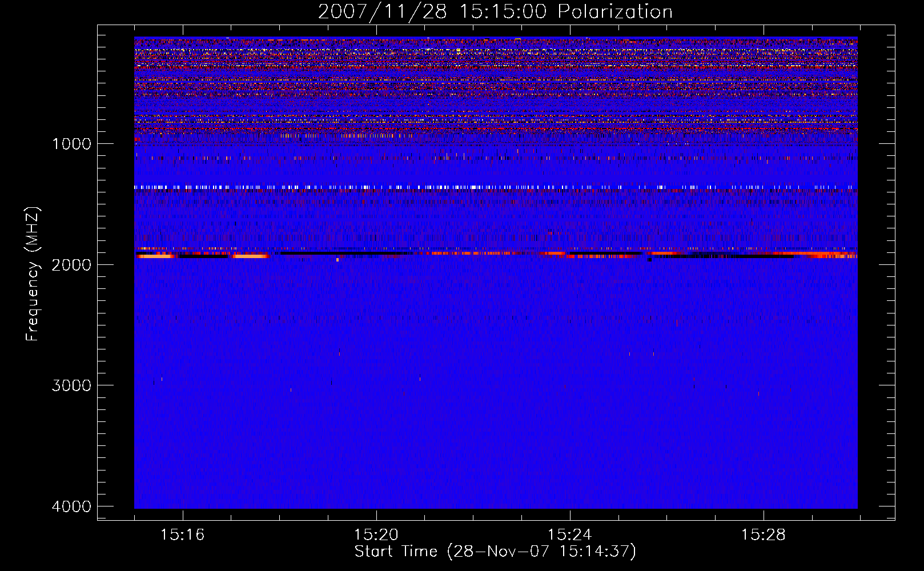Click the 15:28 time tick label
Screen dimensions: 924x571
tap(763, 535)
